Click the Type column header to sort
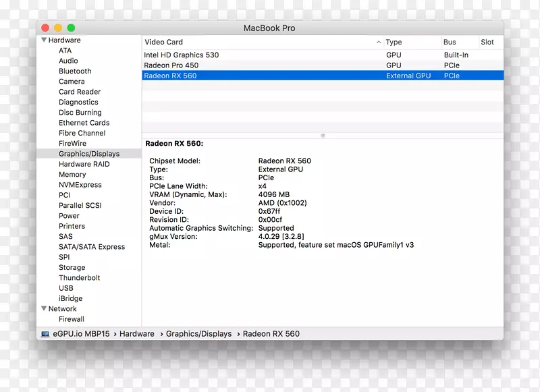The width and height of the screenshot is (540, 392). [394, 42]
